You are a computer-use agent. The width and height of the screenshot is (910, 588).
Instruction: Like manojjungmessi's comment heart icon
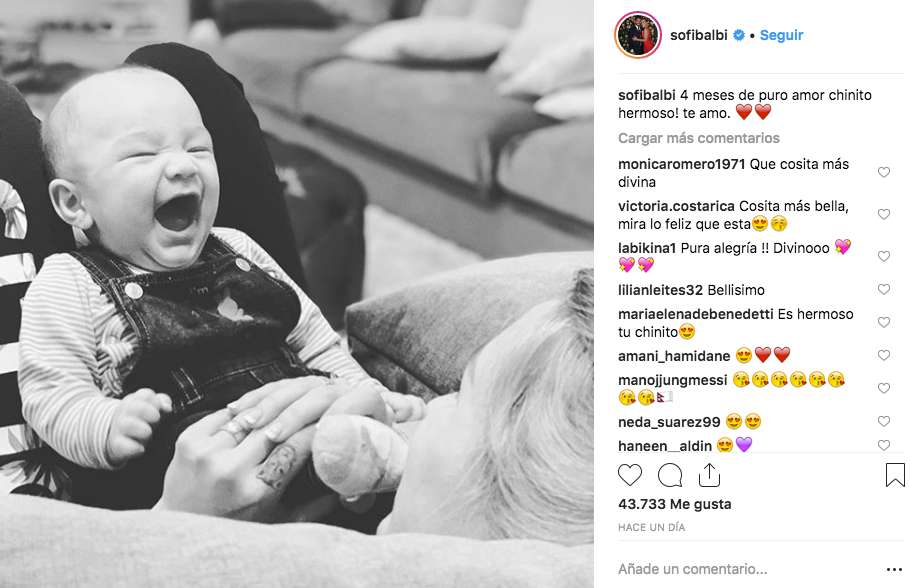click(883, 388)
